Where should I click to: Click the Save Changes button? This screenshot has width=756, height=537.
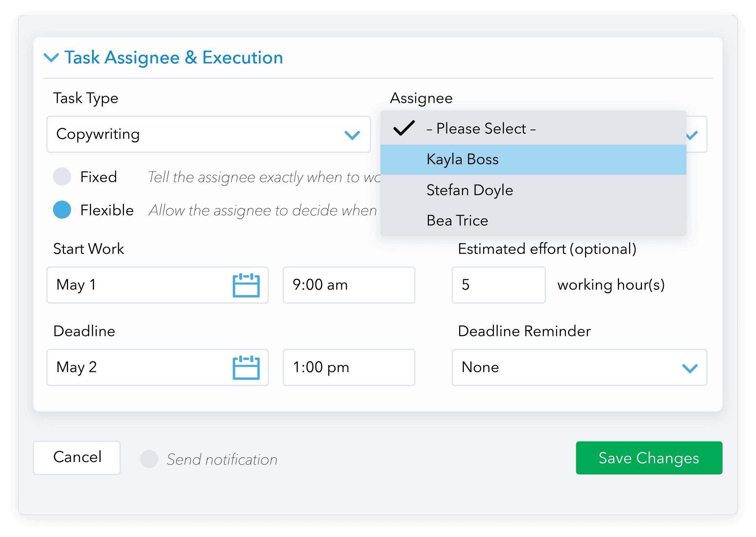coord(649,458)
